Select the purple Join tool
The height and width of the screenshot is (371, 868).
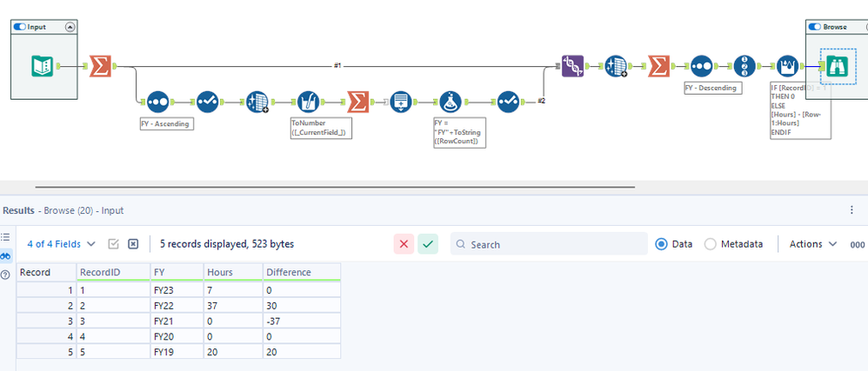572,66
